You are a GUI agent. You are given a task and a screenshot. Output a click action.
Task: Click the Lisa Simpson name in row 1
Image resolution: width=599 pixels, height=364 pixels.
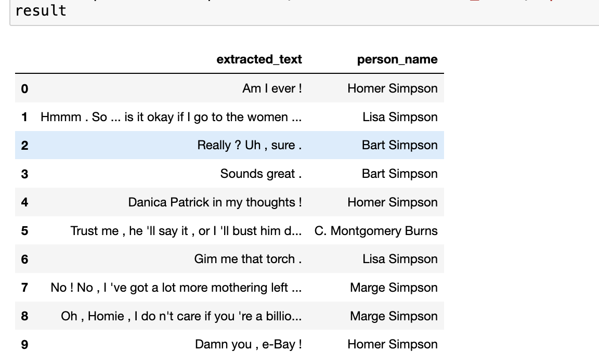[400, 117]
